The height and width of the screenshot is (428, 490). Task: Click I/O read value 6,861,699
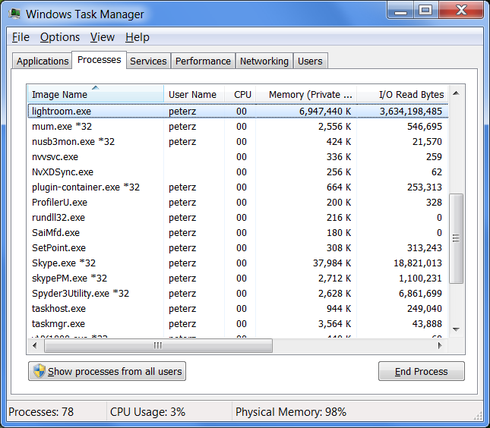(420, 293)
